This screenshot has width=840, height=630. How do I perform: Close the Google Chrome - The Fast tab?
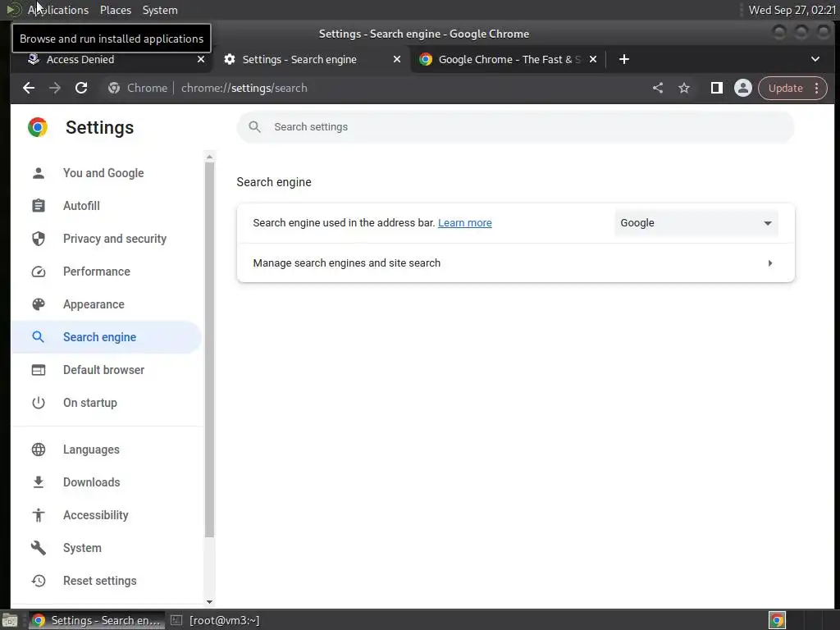click(593, 59)
